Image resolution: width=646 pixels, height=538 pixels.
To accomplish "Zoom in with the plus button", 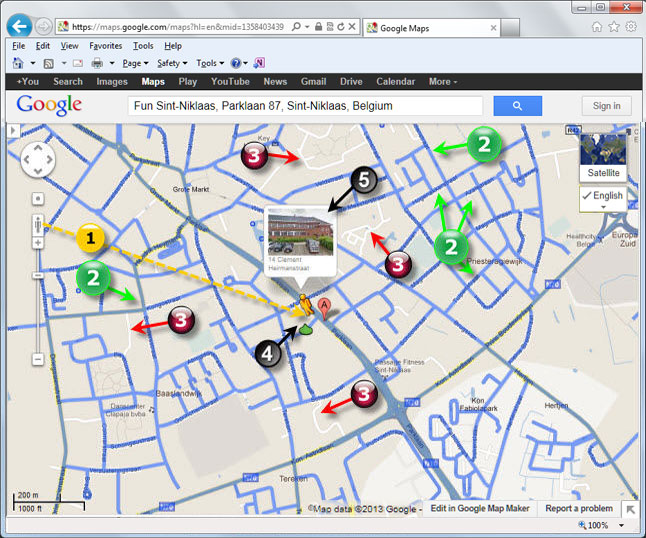I will [x=38, y=243].
